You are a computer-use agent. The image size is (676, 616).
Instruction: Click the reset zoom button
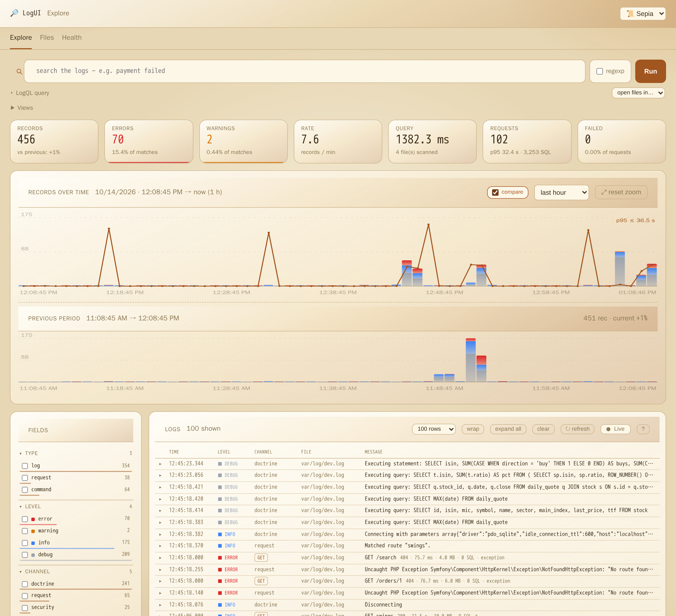pyautogui.click(x=621, y=192)
